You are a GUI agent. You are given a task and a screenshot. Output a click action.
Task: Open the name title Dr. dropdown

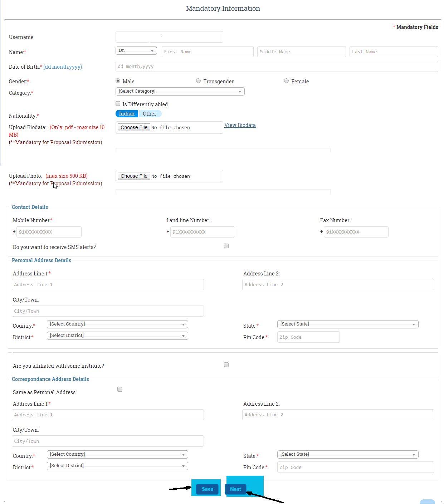click(136, 51)
